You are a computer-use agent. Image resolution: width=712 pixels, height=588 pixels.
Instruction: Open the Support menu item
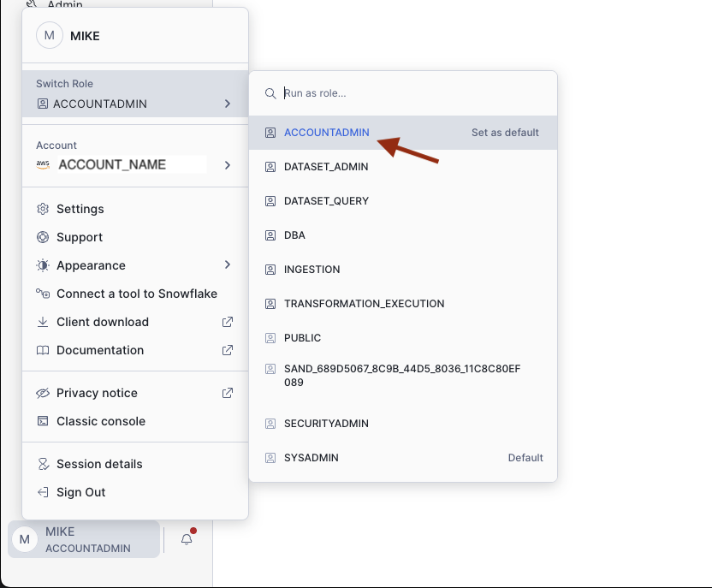(135, 237)
